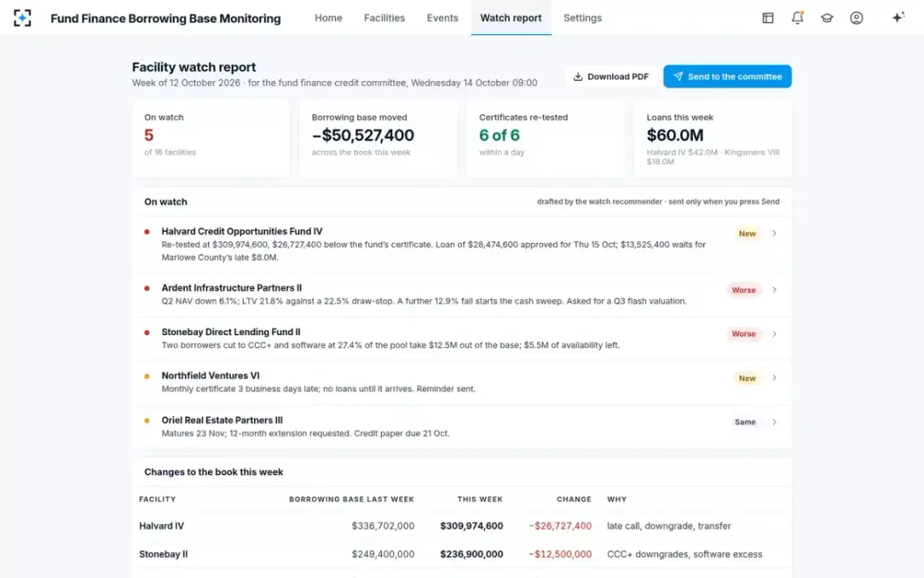Image resolution: width=924 pixels, height=578 pixels.
Task: Click the New badge on Northfield row
Action: tap(747, 378)
